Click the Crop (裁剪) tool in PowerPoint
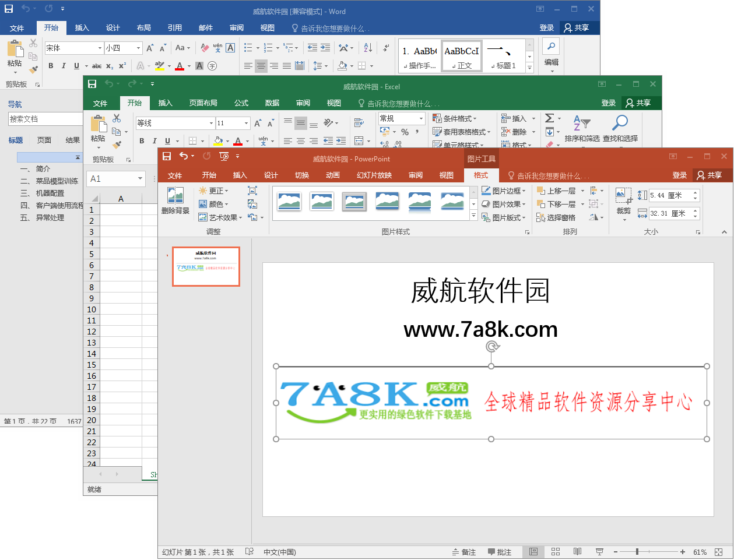 (x=624, y=201)
